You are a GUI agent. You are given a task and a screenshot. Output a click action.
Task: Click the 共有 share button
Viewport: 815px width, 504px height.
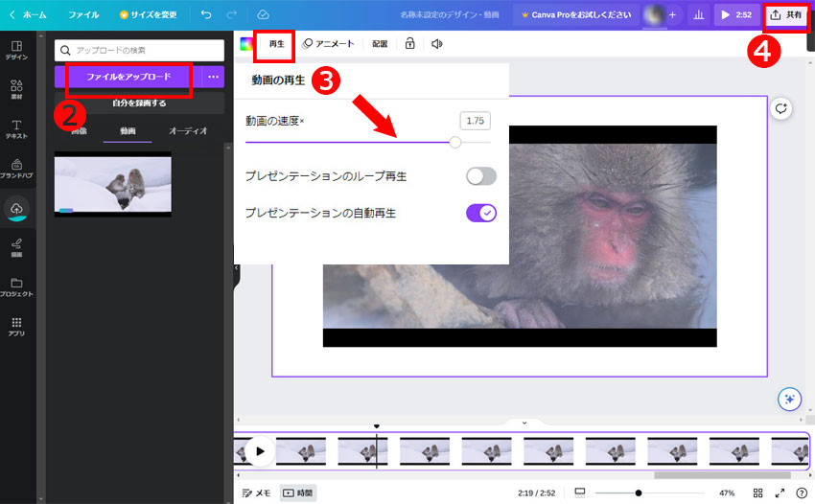coord(786,15)
